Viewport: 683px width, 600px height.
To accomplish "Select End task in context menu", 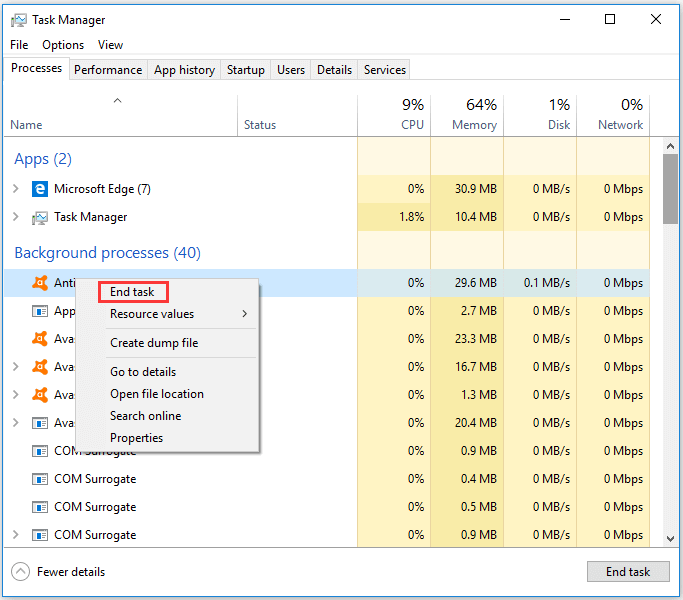I will point(133,292).
